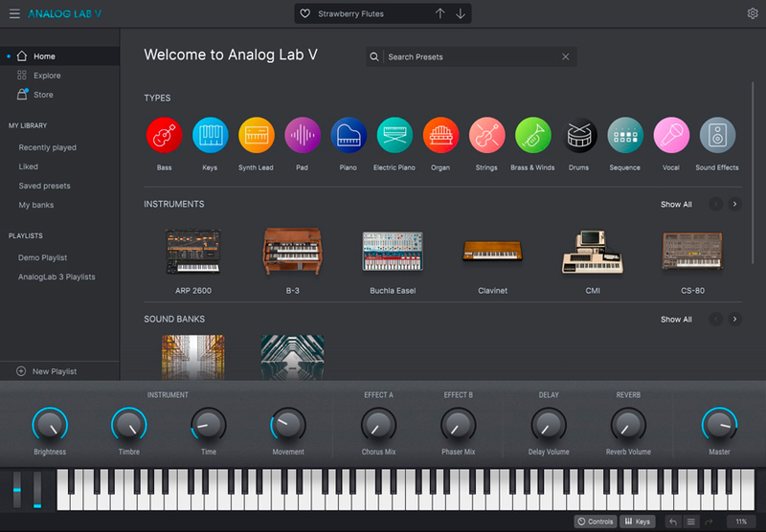The image size is (766, 532).
Task: Click the Movement knob
Action: pyautogui.click(x=288, y=425)
